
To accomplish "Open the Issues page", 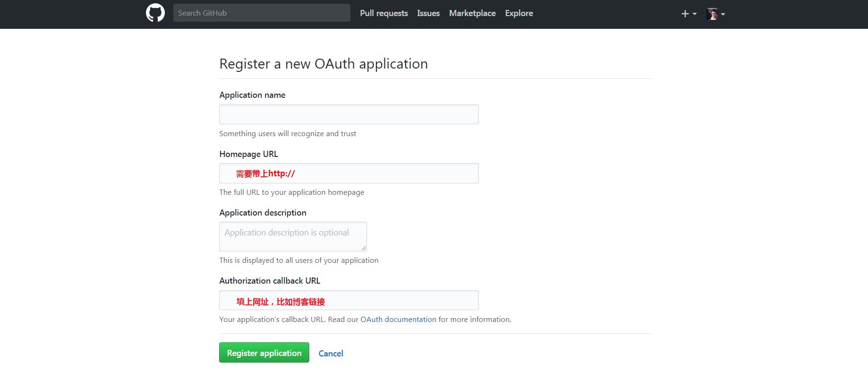I will pos(428,13).
